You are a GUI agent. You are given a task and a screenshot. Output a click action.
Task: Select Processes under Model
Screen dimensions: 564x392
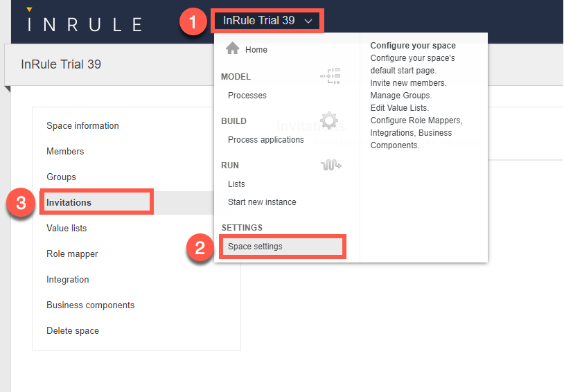pos(247,96)
